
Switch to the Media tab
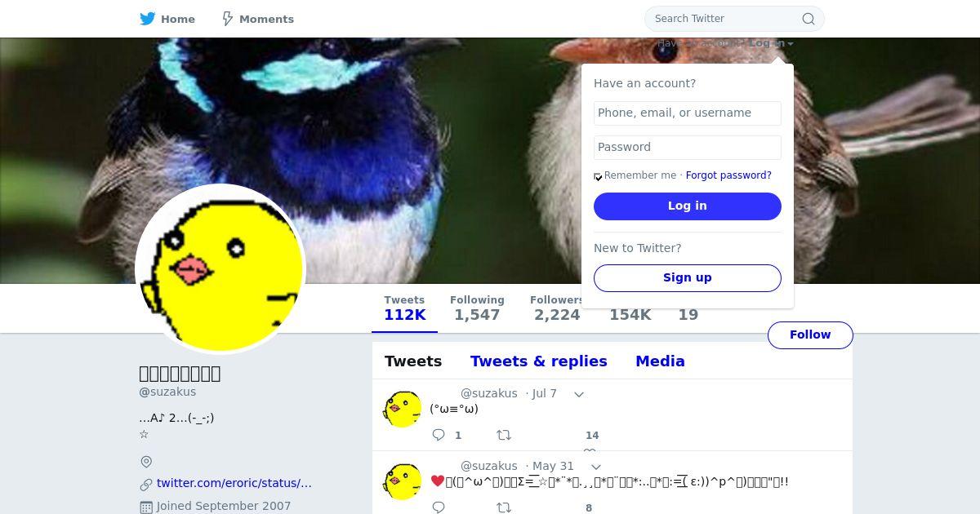pyautogui.click(x=660, y=361)
